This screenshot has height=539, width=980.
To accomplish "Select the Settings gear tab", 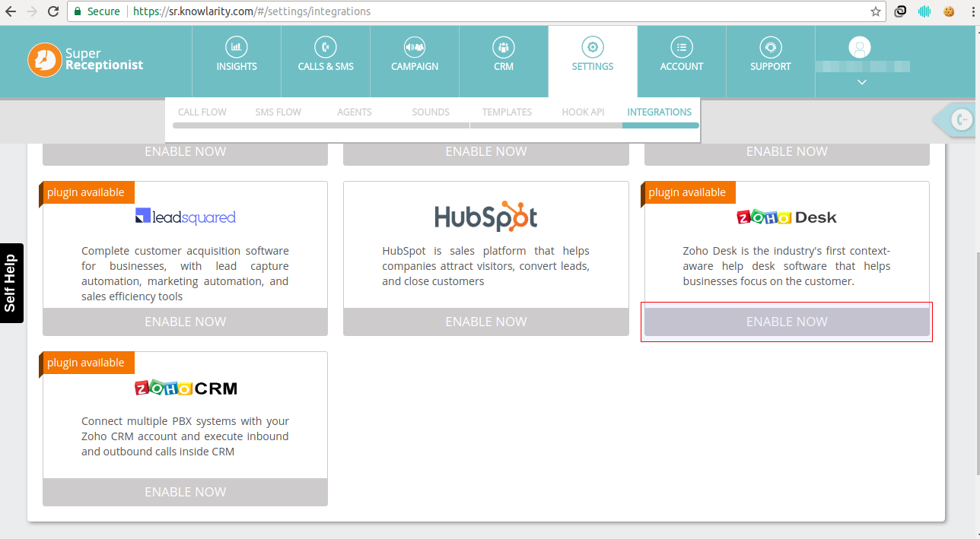I will pos(593,62).
